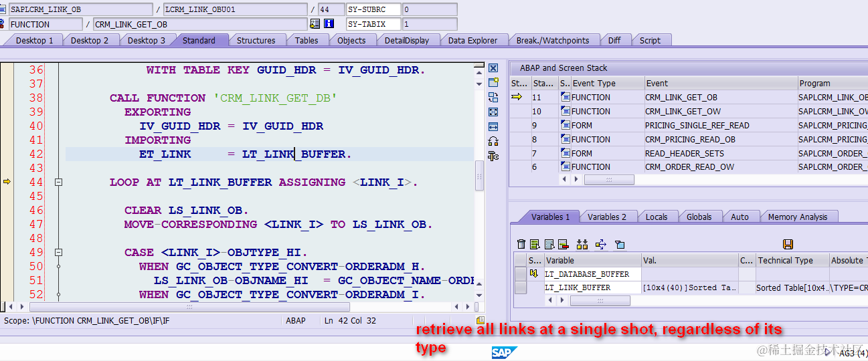
Task: Collapse the CASE block at line 49
Action: [59, 253]
